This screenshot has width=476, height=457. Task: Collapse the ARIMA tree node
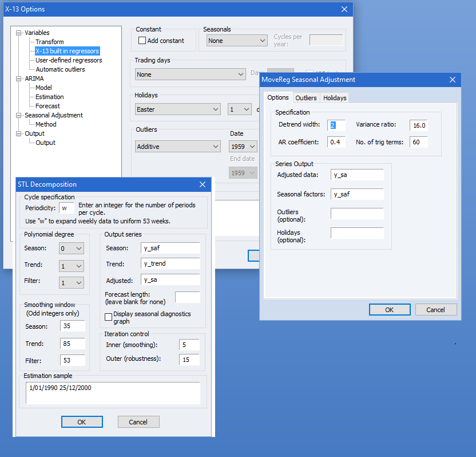[19, 78]
